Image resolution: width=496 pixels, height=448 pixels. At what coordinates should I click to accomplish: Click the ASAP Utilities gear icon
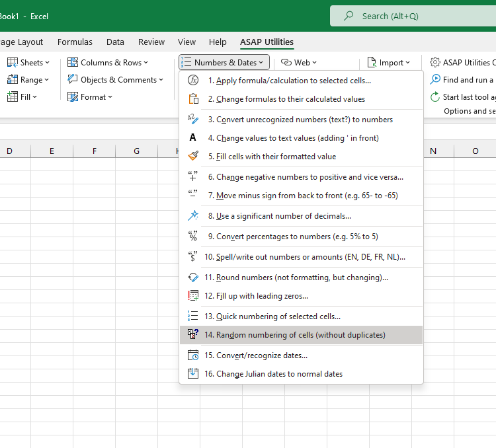435,62
